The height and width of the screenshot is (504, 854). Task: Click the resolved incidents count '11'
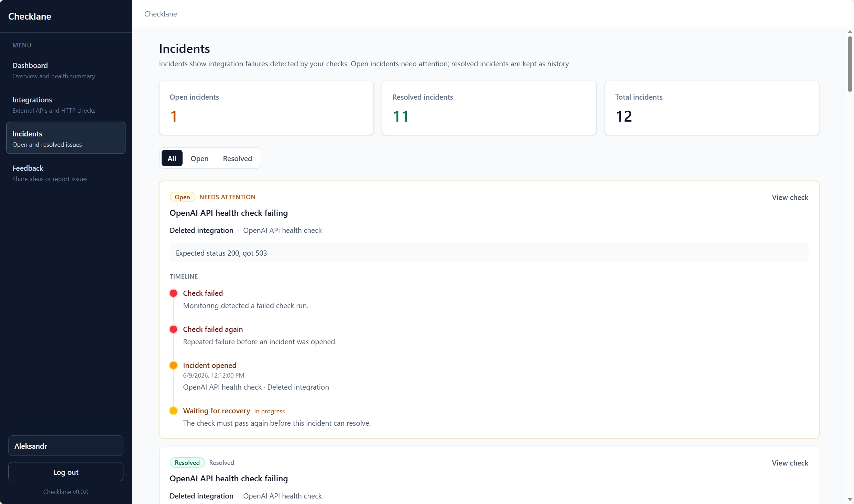(x=401, y=116)
